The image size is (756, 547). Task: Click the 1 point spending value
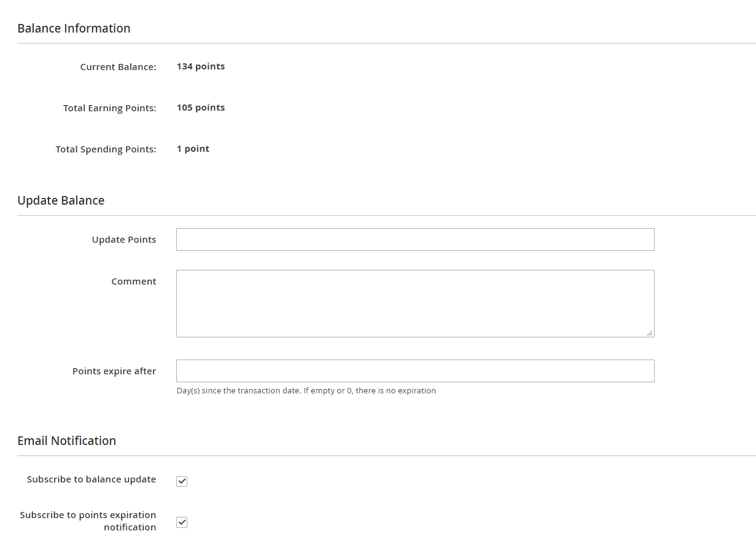click(193, 149)
